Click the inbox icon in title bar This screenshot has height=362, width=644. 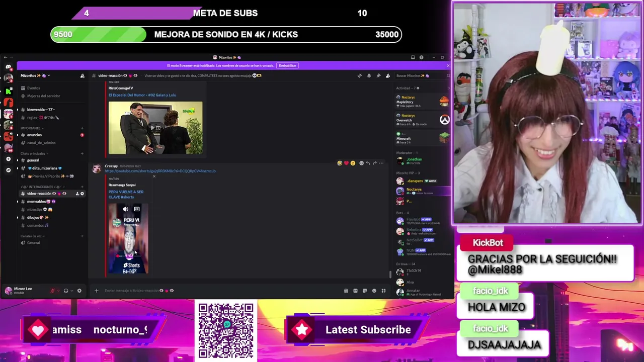tap(413, 57)
